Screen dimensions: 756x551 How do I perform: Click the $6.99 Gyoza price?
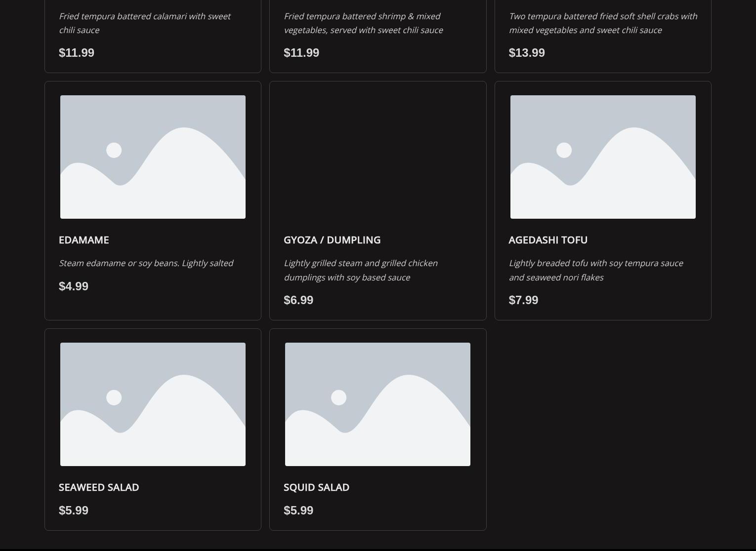(x=298, y=300)
